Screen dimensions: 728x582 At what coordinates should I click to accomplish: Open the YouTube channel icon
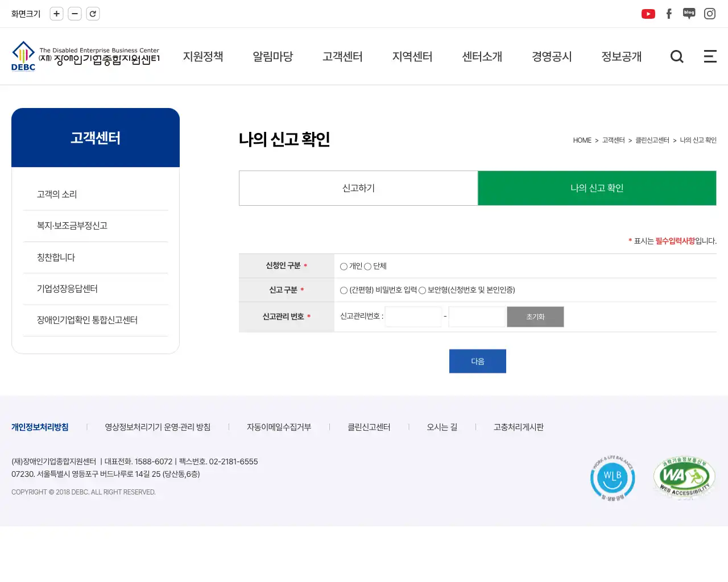click(x=648, y=14)
